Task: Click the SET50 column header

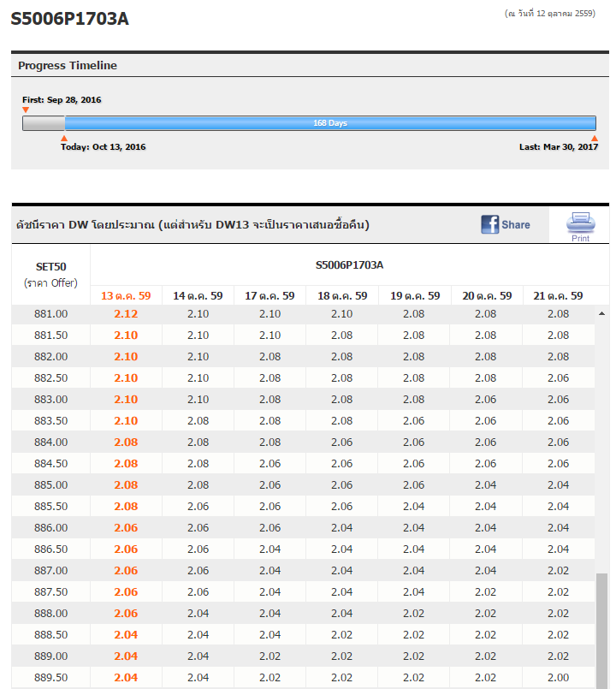Action: point(51,274)
